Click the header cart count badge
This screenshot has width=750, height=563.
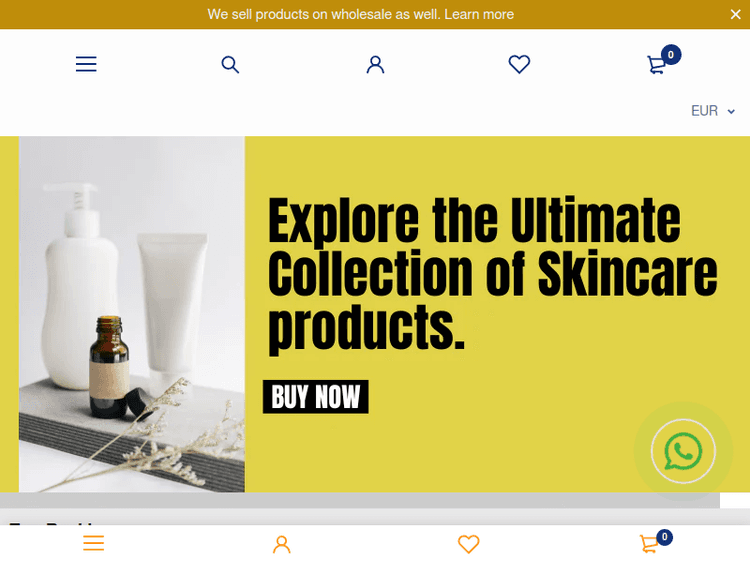[x=671, y=55]
